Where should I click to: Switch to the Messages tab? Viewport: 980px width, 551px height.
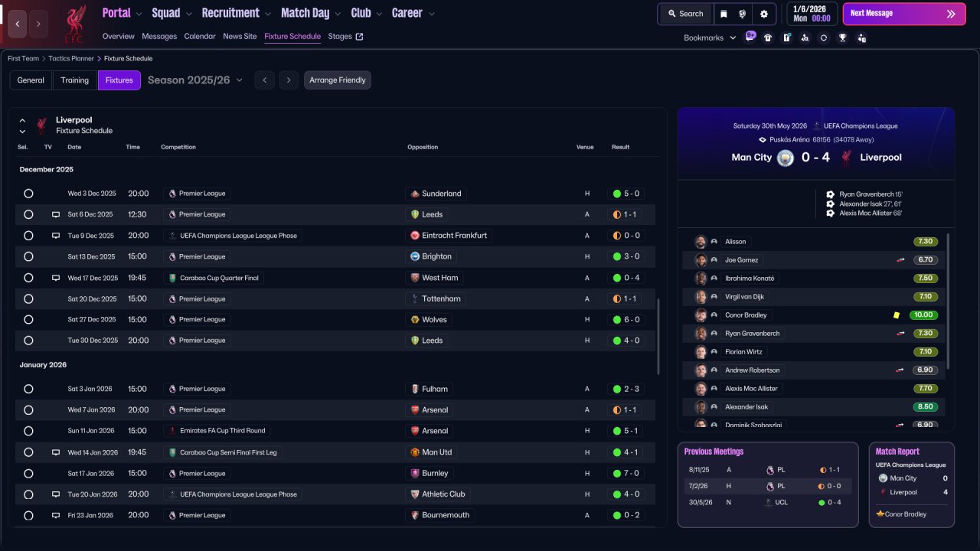click(159, 36)
